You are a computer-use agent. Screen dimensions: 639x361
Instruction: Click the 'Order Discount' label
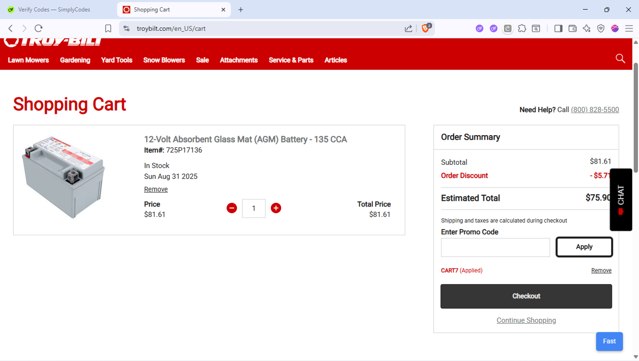464,176
